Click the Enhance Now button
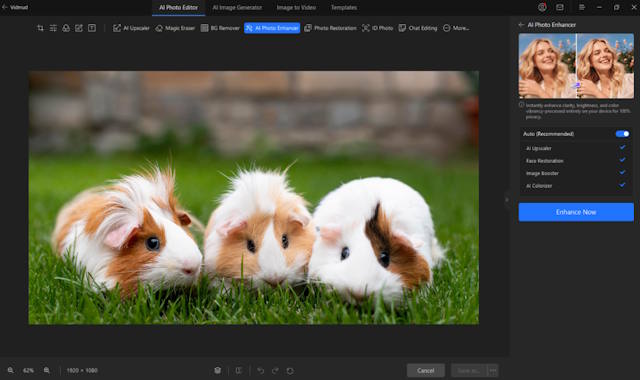This screenshot has width=640, height=380. [x=576, y=212]
